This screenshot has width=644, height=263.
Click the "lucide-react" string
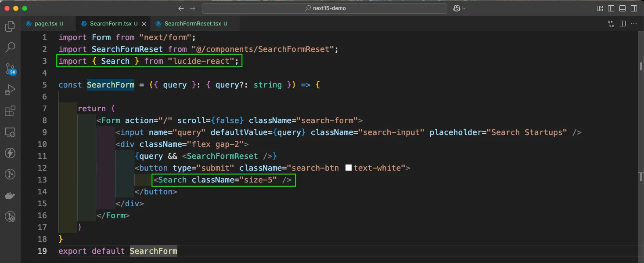[x=201, y=61]
